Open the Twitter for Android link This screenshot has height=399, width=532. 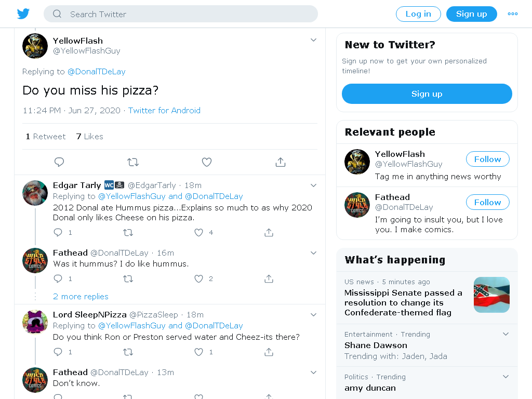click(x=164, y=111)
